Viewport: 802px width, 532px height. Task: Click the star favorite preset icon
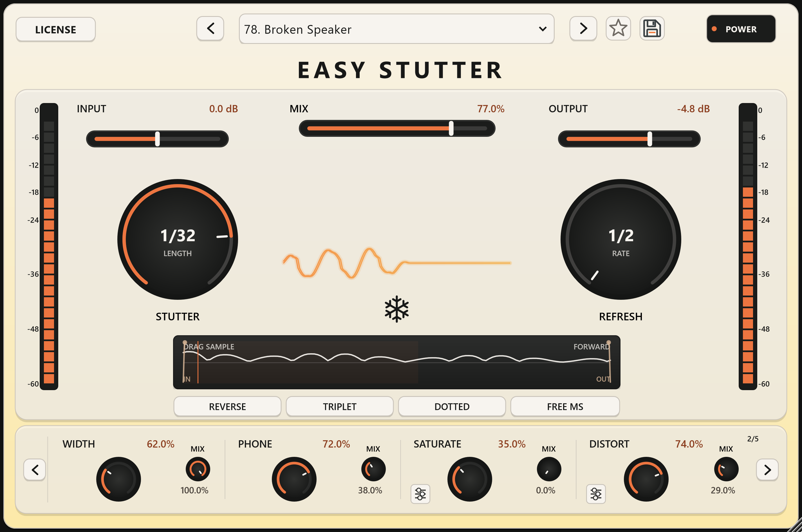coord(618,28)
